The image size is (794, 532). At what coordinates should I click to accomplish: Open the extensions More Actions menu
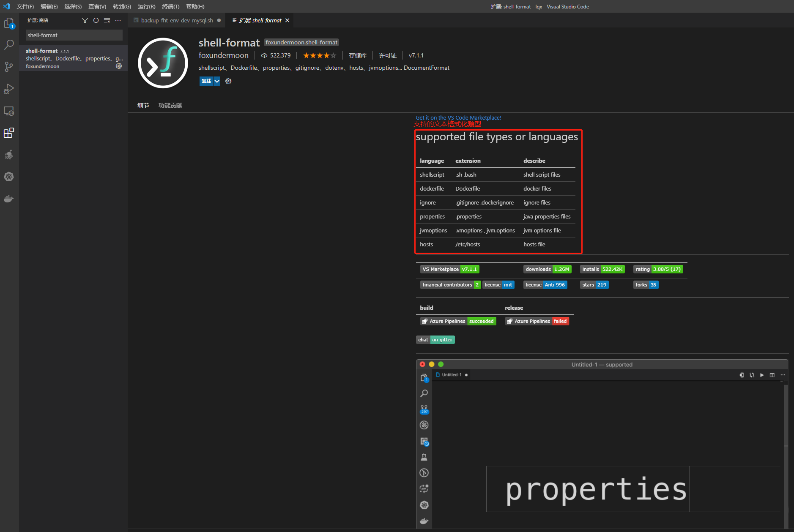[118, 20]
